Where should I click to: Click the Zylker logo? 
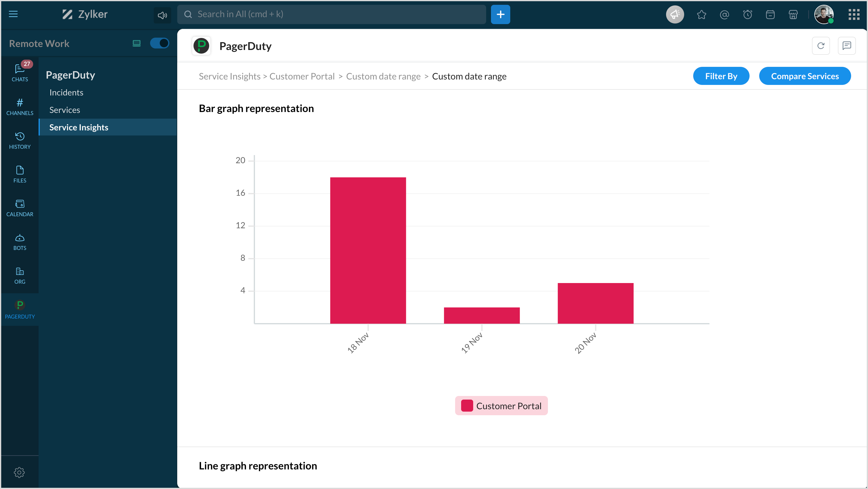click(85, 14)
